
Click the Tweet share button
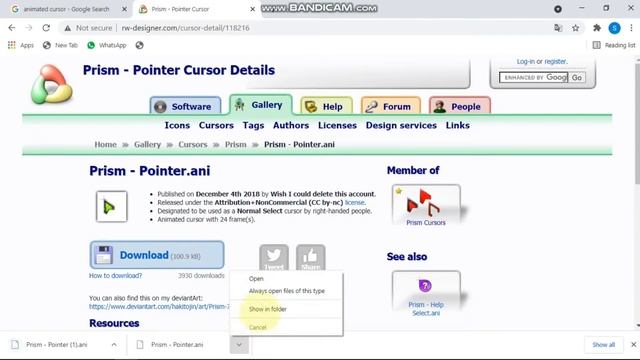coord(274,258)
